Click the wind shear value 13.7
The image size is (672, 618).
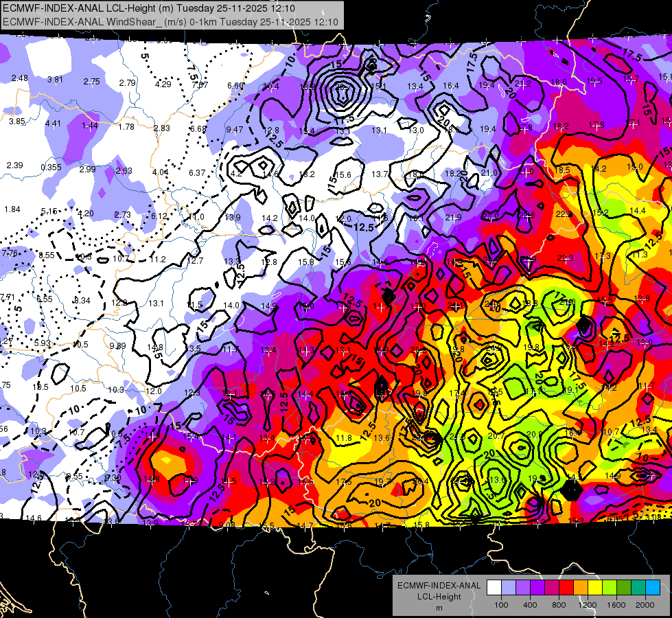click(x=380, y=174)
